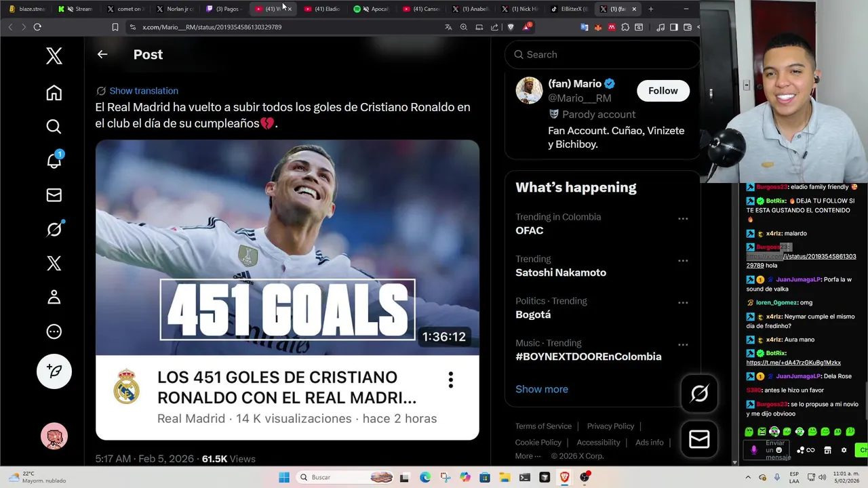Open options for Bogotá trend
The image size is (868, 488).
coord(683,302)
